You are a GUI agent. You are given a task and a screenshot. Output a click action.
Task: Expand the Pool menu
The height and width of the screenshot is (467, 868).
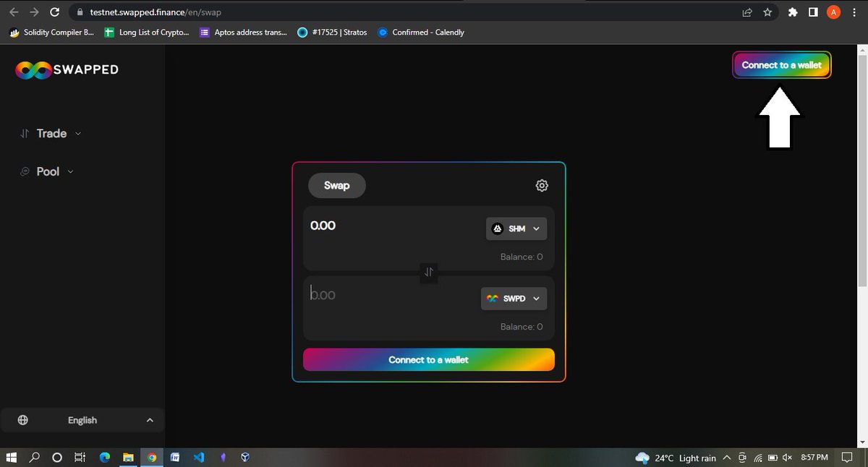point(46,172)
